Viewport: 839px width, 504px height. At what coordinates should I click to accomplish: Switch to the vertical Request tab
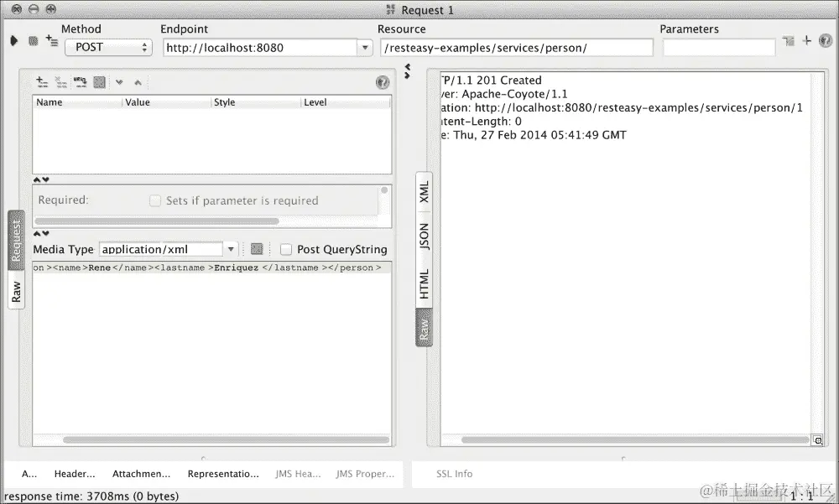[x=16, y=241]
